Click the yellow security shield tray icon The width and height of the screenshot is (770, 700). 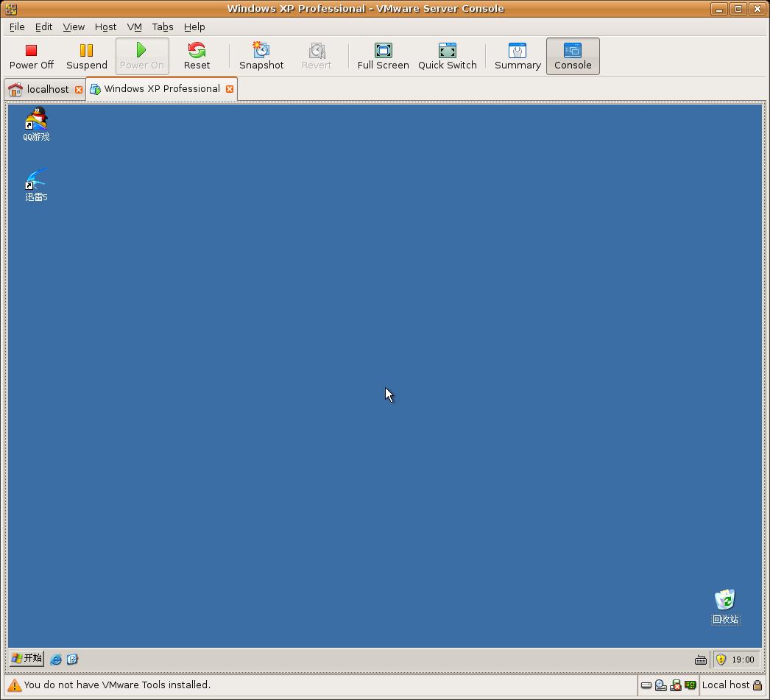[721, 660]
